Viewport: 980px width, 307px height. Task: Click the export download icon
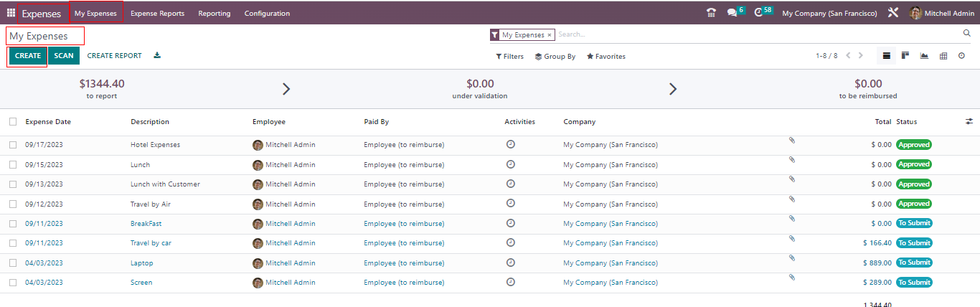pyautogui.click(x=157, y=56)
